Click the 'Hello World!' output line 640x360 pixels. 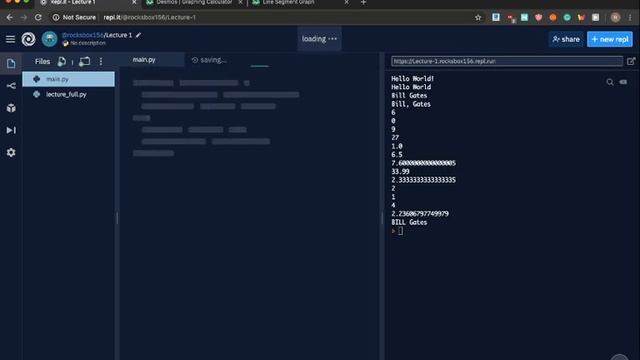click(413, 79)
